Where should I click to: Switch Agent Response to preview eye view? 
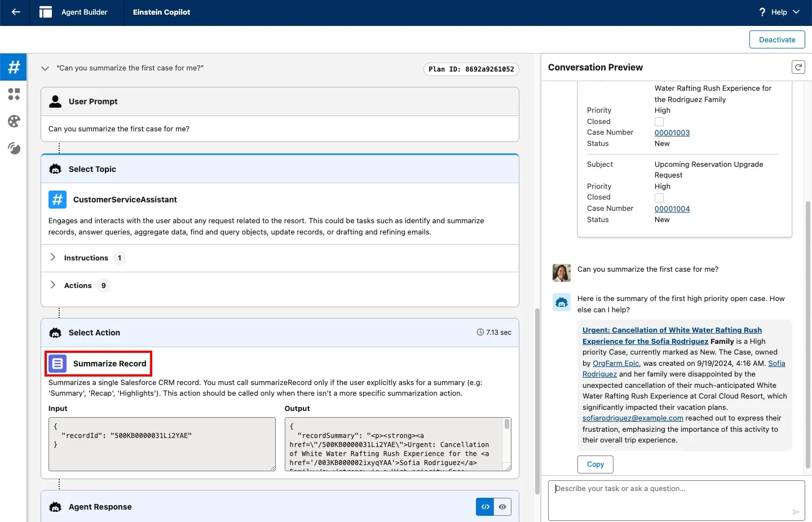point(502,507)
